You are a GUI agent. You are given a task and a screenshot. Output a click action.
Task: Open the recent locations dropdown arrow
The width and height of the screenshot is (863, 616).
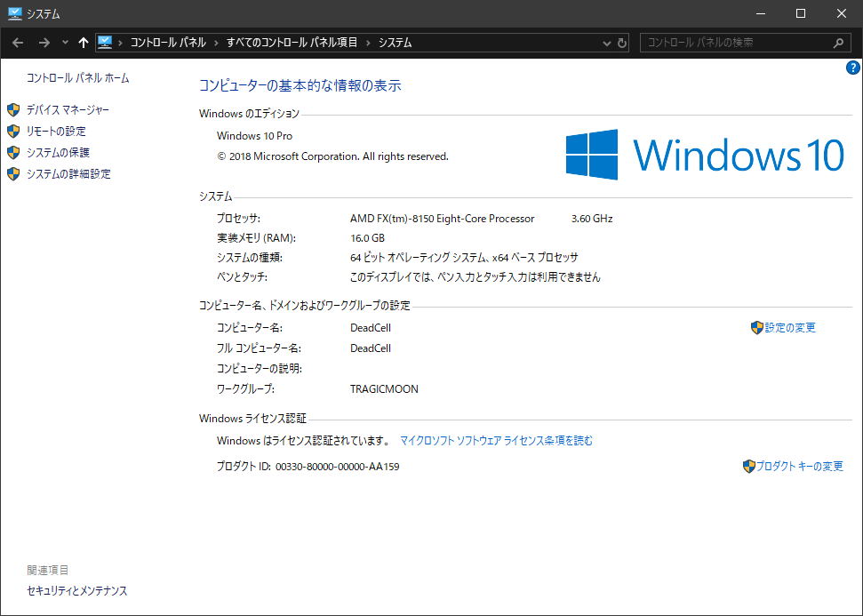coord(65,43)
